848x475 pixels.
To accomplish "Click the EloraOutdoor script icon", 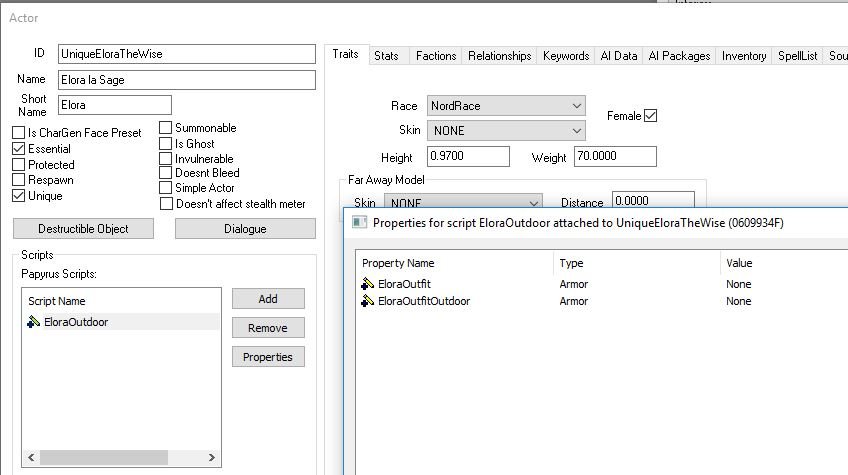I will point(34,322).
